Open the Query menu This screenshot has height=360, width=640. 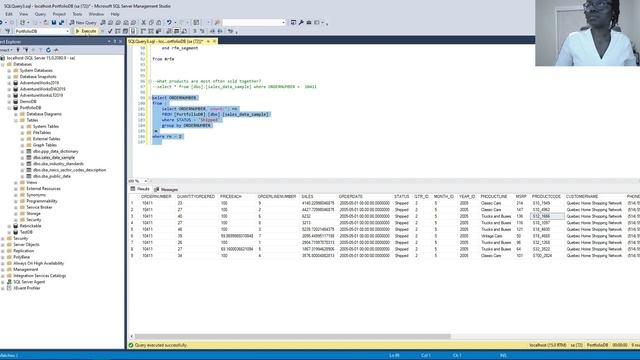click(x=40, y=14)
